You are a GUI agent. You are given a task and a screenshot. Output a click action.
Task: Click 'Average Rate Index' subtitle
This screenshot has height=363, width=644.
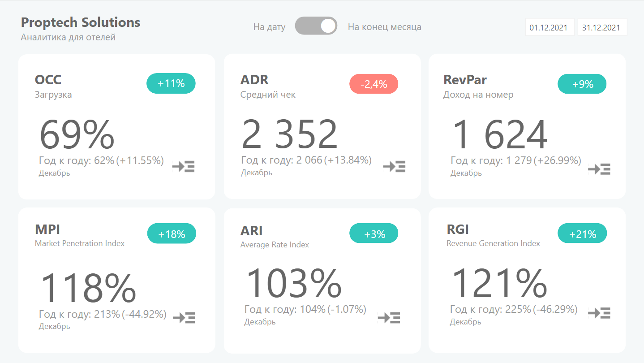click(x=275, y=245)
